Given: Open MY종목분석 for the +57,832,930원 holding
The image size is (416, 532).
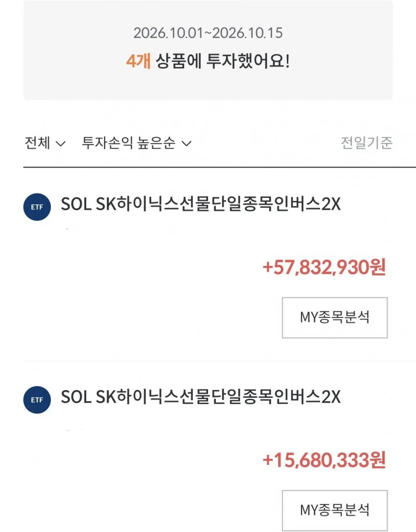Looking at the screenshot, I should [335, 317].
